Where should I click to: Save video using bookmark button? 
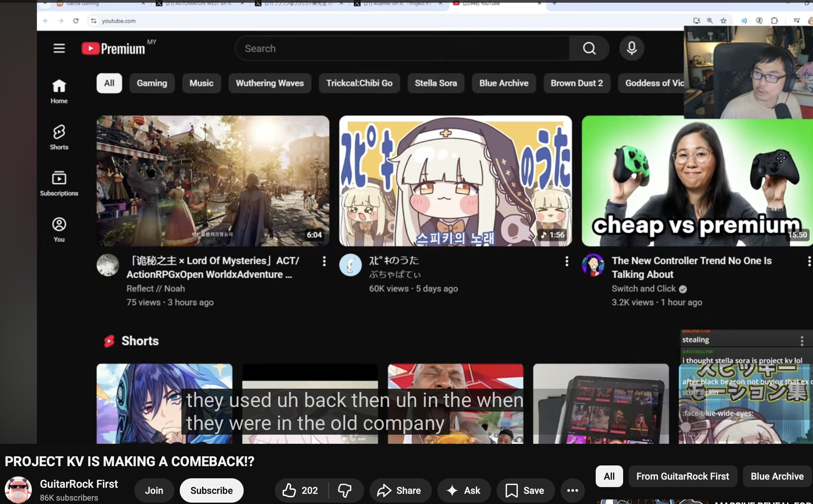(525, 490)
